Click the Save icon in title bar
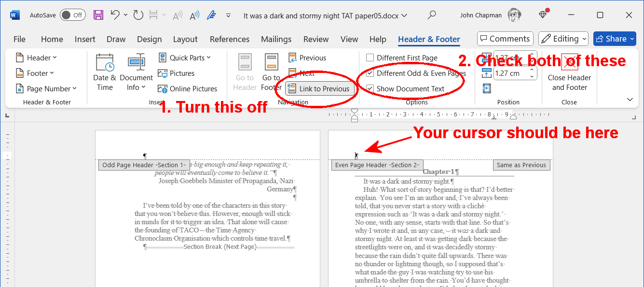644x287 pixels. pos(98,15)
